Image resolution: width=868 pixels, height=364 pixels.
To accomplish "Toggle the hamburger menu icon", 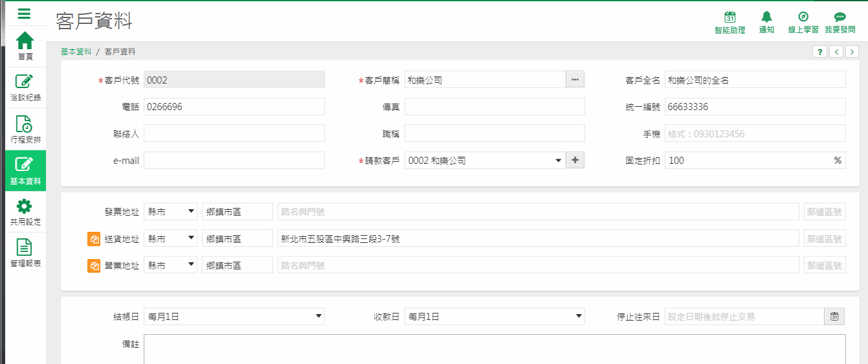I will pyautogui.click(x=25, y=14).
